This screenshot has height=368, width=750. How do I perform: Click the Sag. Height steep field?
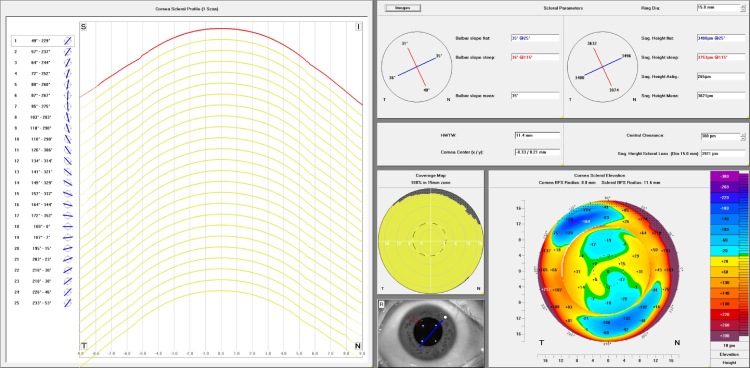click(x=721, y=57)
